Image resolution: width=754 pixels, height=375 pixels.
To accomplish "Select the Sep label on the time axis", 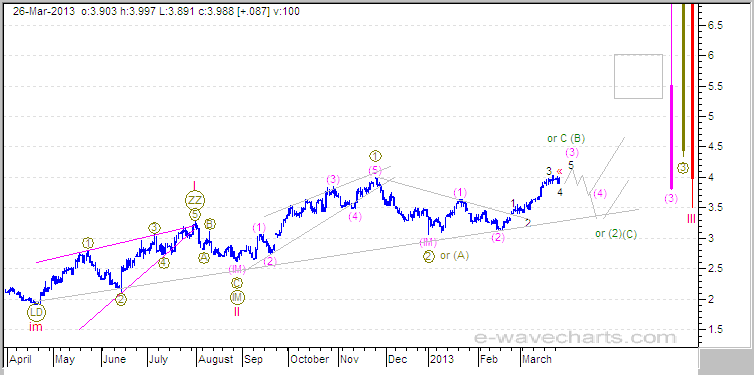I will pyautogui.click(x=253, y=359).
